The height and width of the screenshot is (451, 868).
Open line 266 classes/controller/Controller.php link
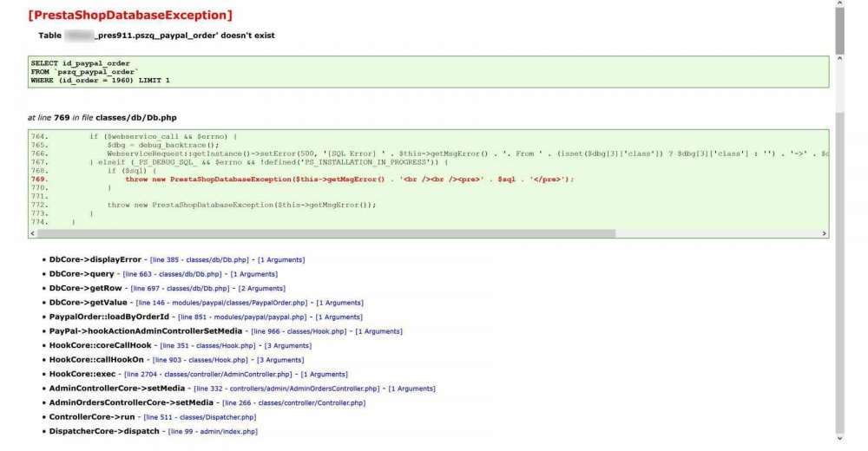point(293,403)
